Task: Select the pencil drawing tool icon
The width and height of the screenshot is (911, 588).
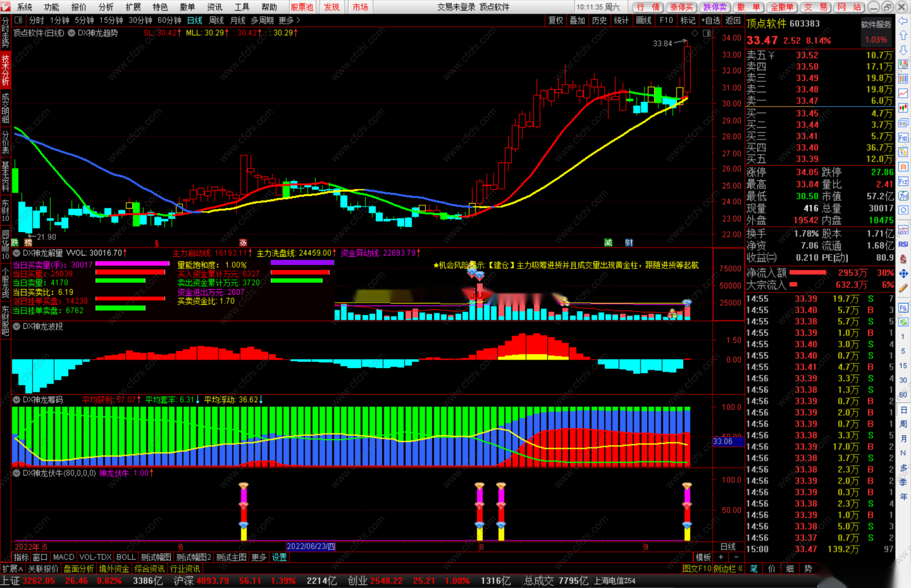Action: click(x=903, y=288)
